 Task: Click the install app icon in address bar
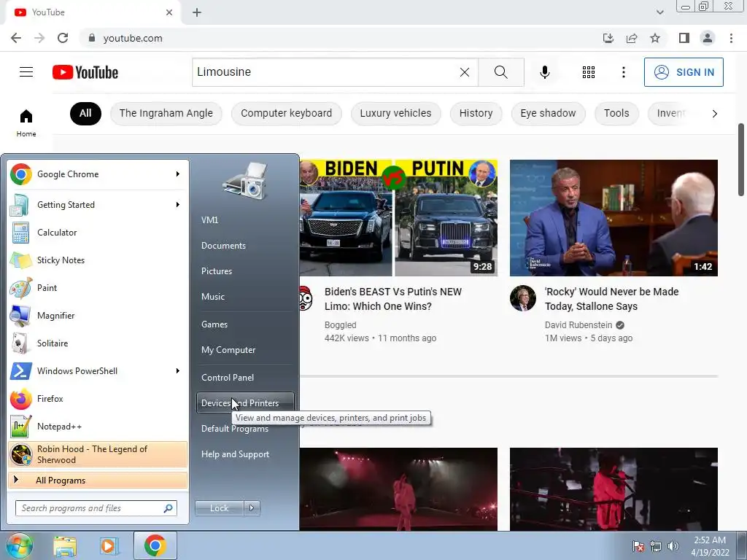click(608, 38)
